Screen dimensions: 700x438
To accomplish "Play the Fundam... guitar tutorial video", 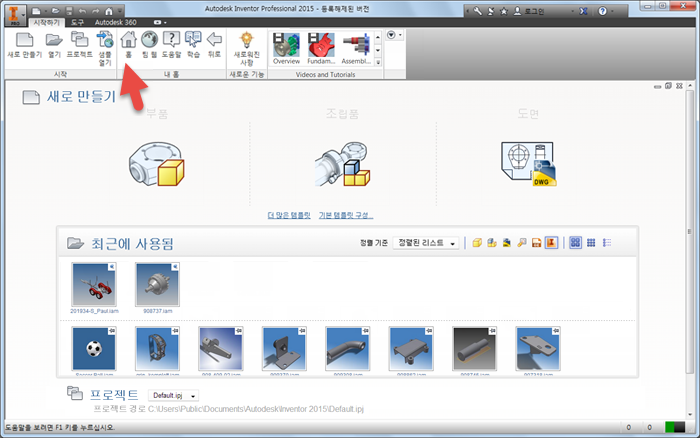I will click(321, 48).
